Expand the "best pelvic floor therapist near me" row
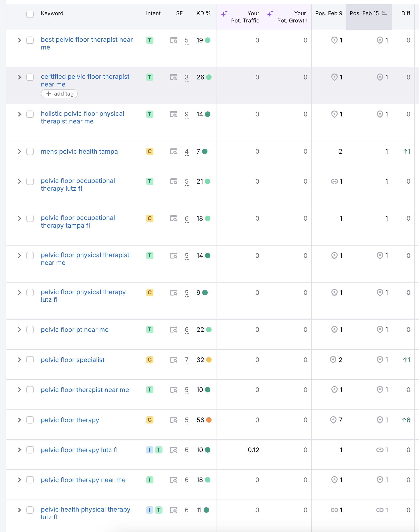This screenshot has height=532, width=419. tap(19, 40)
